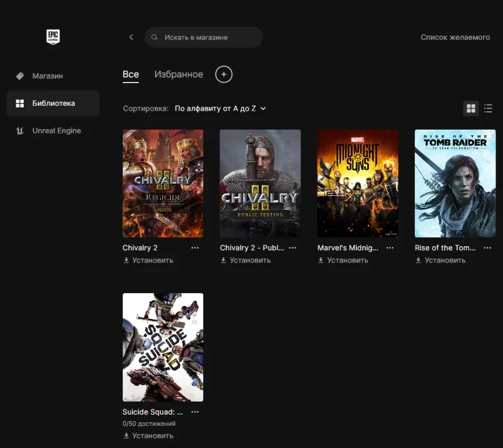Click options dots for Rise of the Tomb Raider

tap(487, 248)
